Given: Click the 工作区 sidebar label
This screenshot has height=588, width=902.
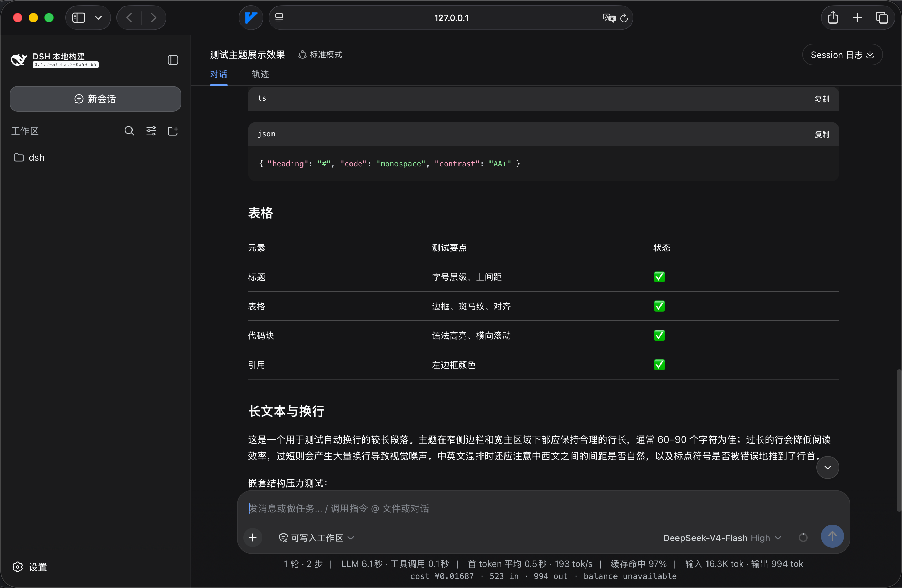Looking at the screenshot, I should [x=25, y=131].
